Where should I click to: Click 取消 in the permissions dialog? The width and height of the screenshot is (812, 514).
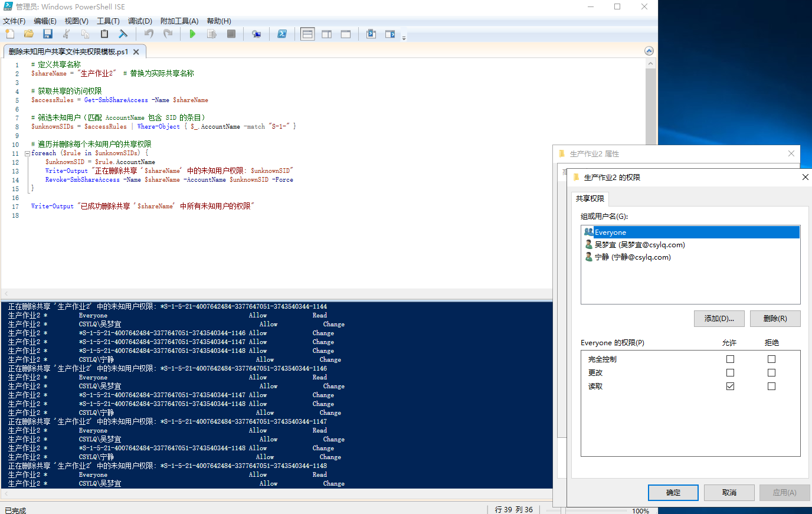click(x=729, y=493)
